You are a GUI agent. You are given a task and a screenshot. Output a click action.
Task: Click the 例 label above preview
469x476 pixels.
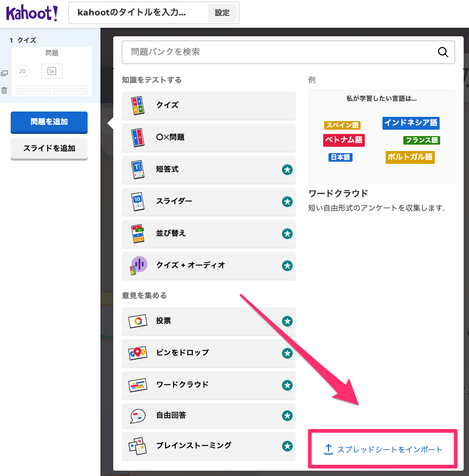312,80
